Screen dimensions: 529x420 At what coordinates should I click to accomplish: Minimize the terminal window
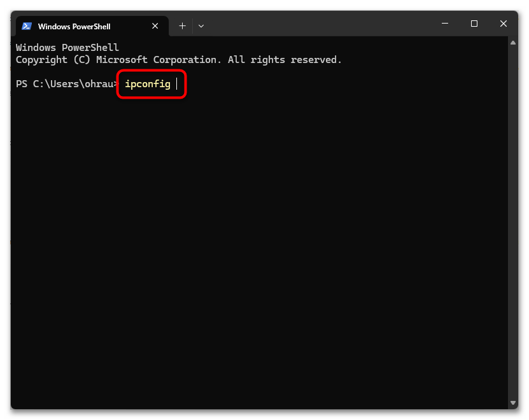(445, 24)
